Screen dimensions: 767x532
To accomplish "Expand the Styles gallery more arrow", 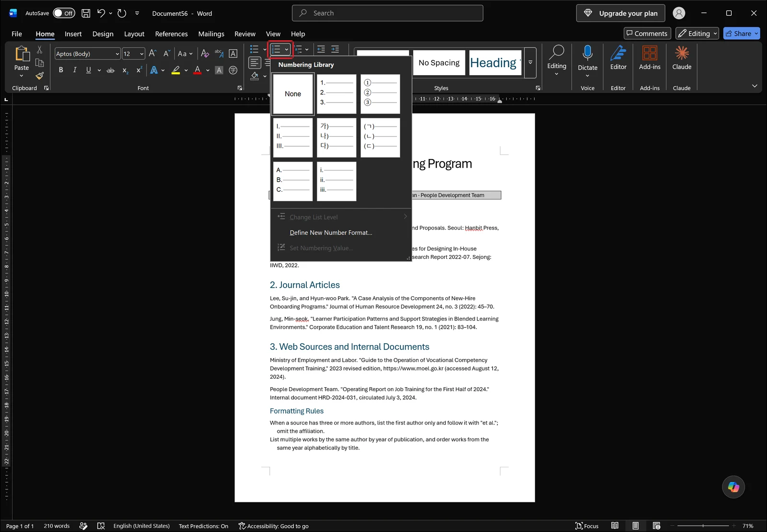I will [x=530, y=62].
